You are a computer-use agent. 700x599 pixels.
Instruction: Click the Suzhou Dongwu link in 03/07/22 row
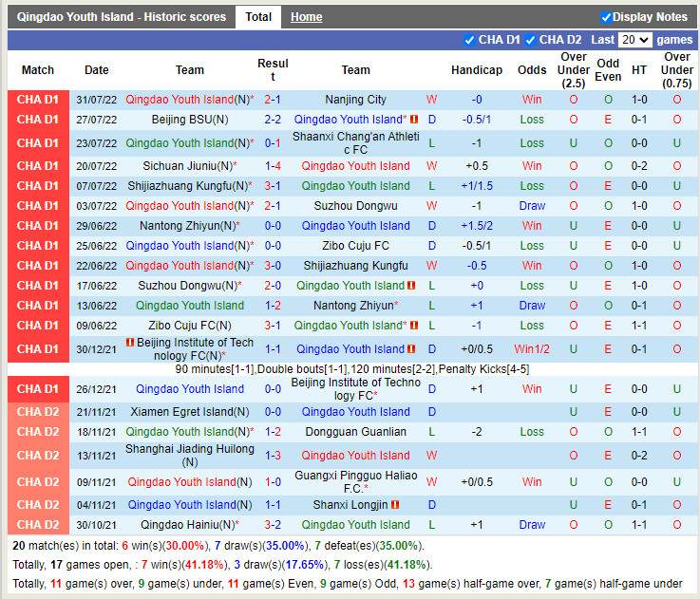pos(355,206)
